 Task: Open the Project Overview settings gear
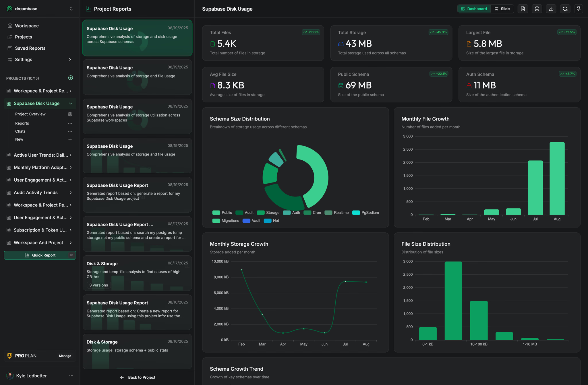[70, 114]
